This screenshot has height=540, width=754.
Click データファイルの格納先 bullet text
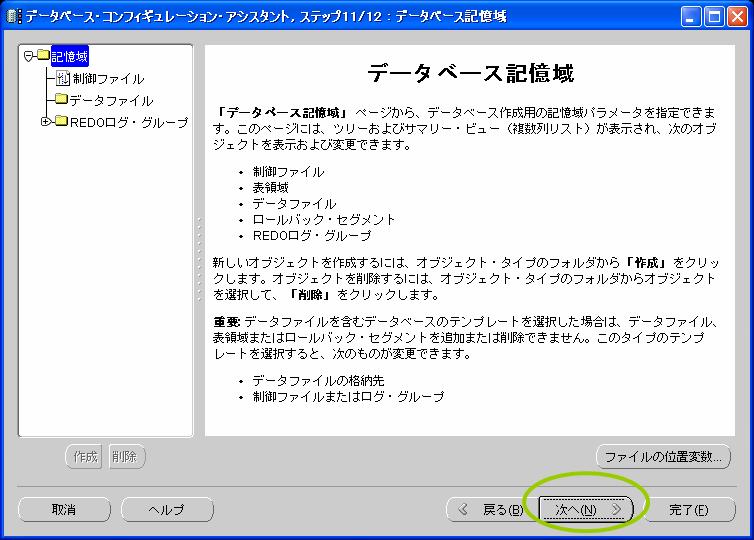click(x=318, y=381)
